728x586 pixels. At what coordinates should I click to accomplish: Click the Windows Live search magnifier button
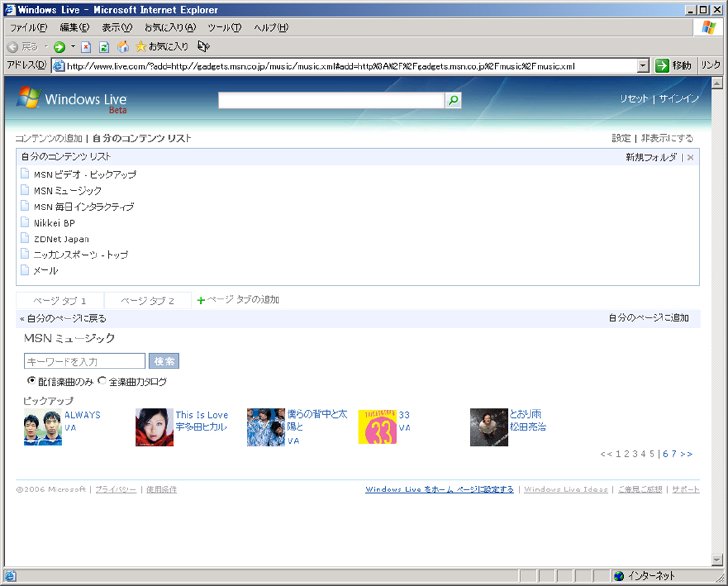coord(453,100)
